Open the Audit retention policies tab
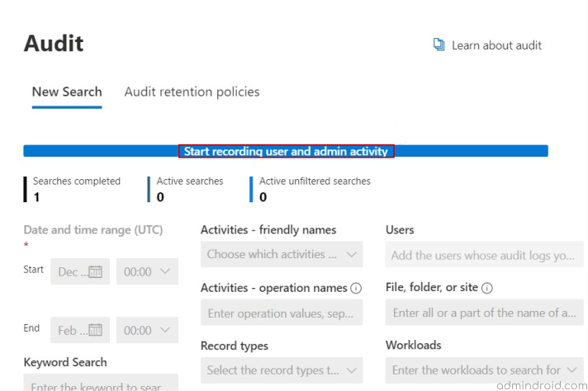Viewport: 588px width, 391px height. pyautogui.click(x=192, y=92)
